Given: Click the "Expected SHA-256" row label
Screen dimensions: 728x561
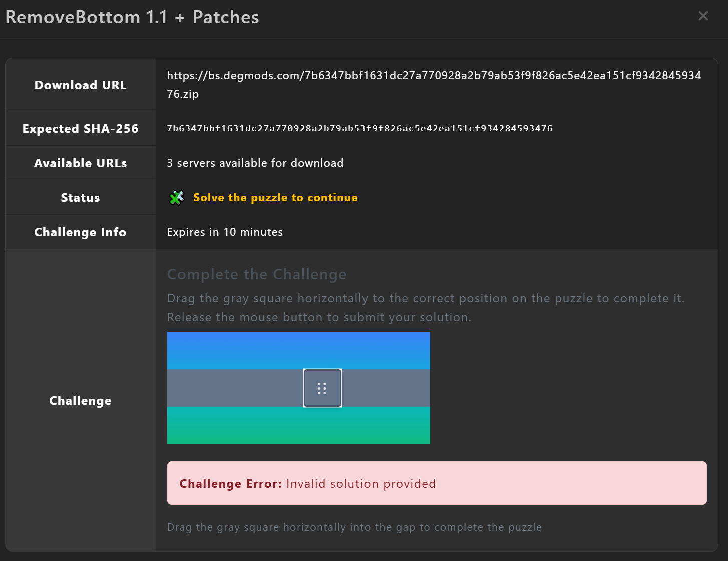Looking at the screenshot, I should 80,129.
